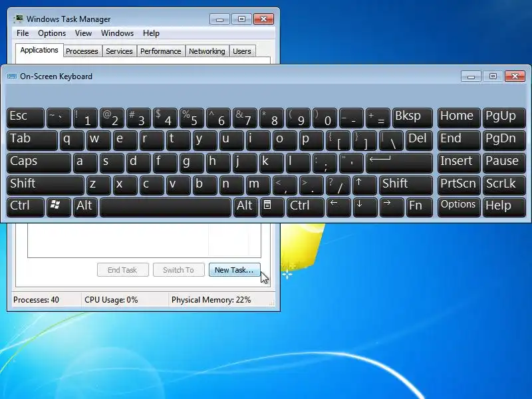Toggle the Fn key
Viewport: 532px width, 399px height.
coord(420,207)
